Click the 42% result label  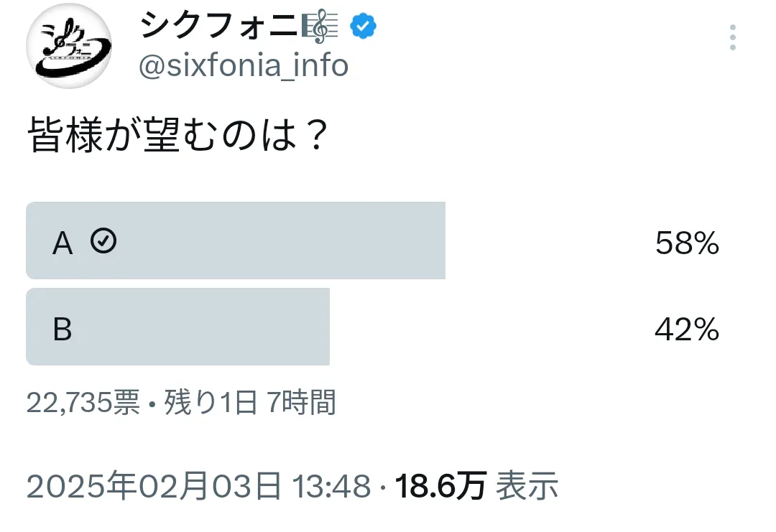(x=687, y=330)
